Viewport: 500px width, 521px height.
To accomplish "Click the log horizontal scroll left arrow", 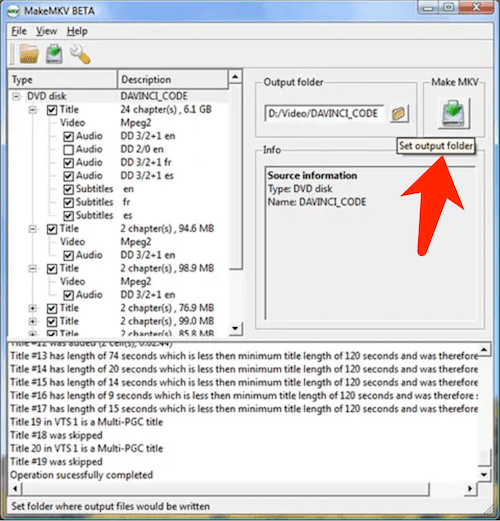I will point(15,489).
